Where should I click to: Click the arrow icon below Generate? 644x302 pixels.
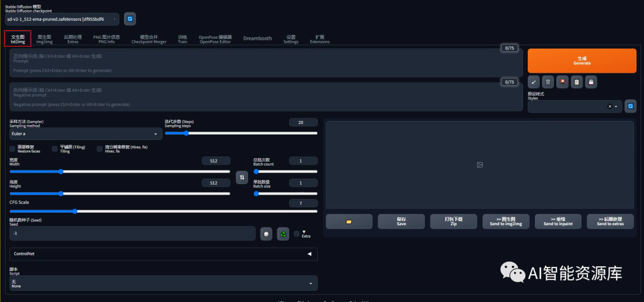[x=534, y=82]
